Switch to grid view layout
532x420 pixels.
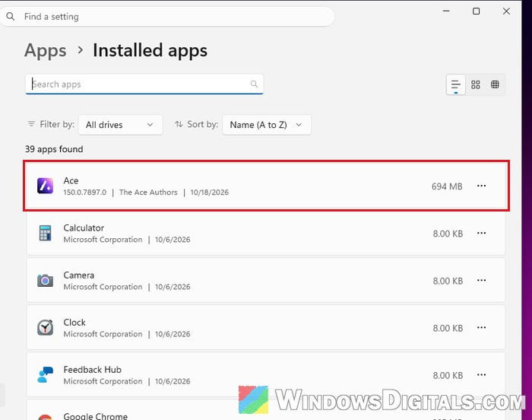click(476, 84)
